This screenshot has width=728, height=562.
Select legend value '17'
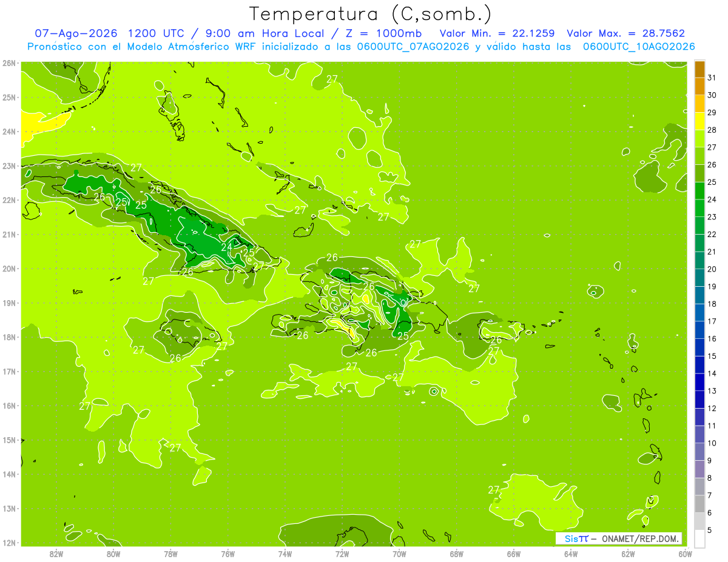click(x=712, y=321)
